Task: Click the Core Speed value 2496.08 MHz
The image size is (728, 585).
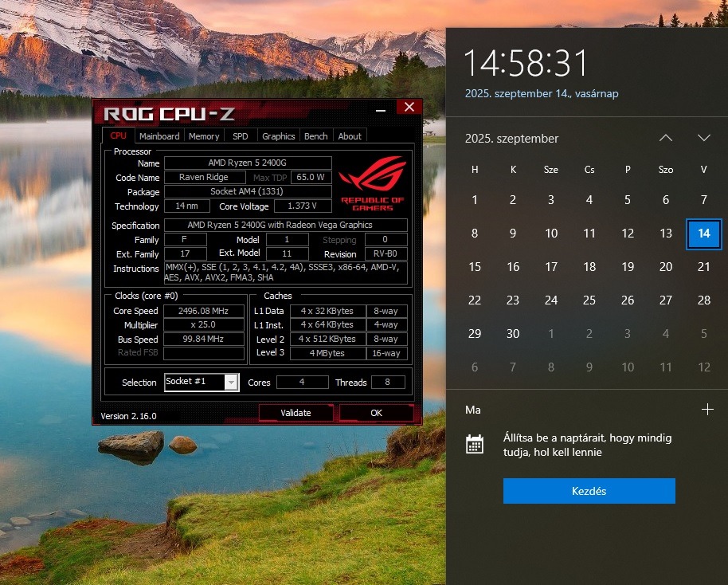Action: click(x=204, y=311)
